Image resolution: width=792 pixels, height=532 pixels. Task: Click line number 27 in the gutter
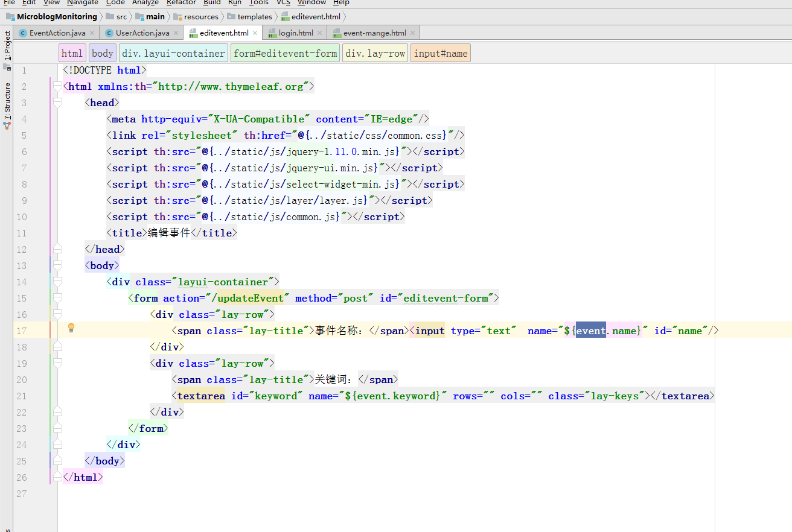22,493
